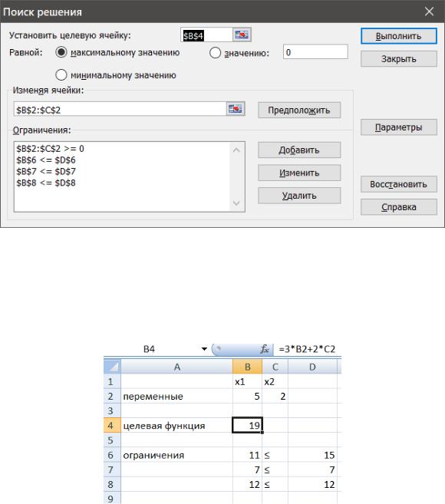Click the ≤ sign in row 6
Screen dimensions: 445x504
point(267,455)
